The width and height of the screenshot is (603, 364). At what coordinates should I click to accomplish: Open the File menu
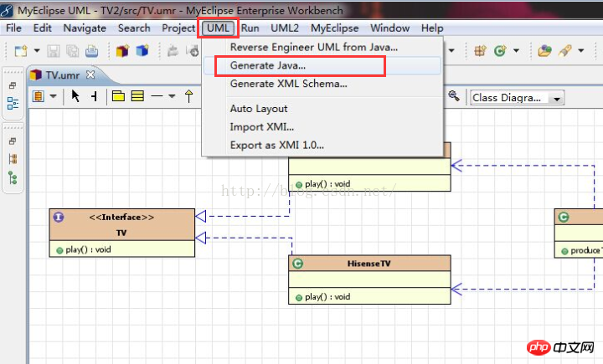[x=13, y=28]
